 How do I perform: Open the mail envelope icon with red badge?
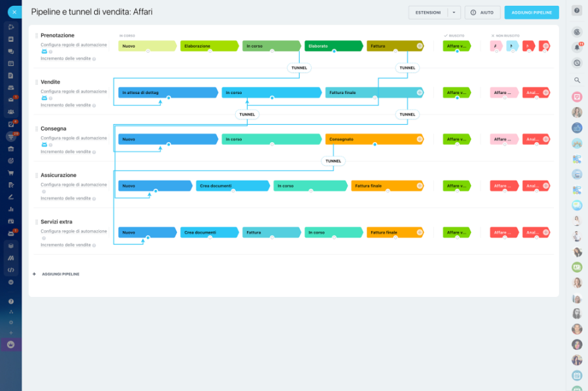(x=11, y=100)
